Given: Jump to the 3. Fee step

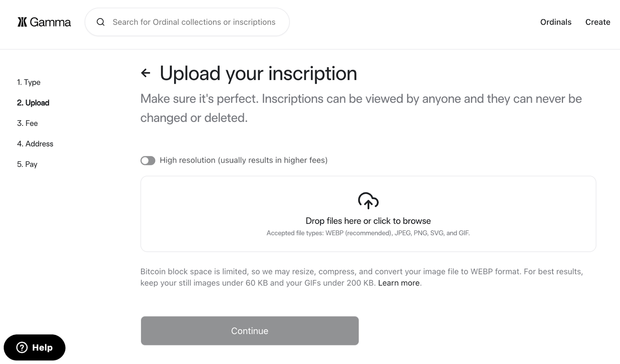Looking at the screenshot, I should [x=28, y=123].
